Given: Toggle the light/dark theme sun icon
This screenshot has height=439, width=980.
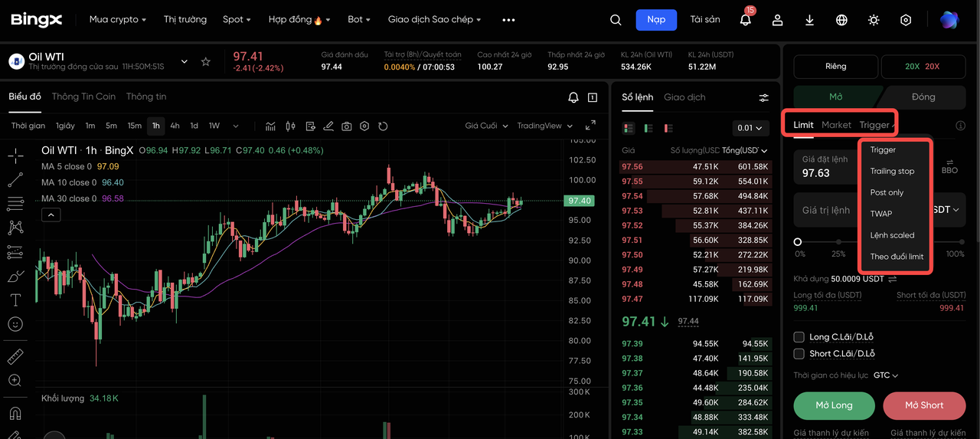Looking at the screenshot, I should tap(874, 20).
